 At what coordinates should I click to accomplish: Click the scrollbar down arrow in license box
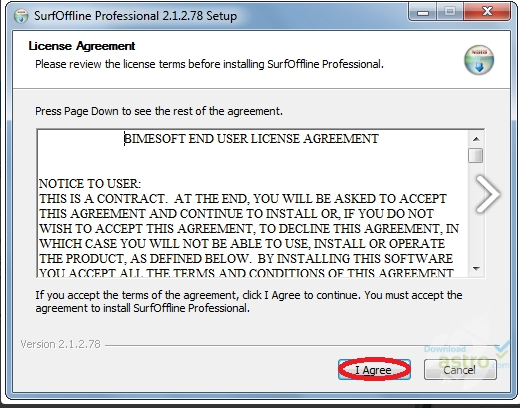[476, 268]
